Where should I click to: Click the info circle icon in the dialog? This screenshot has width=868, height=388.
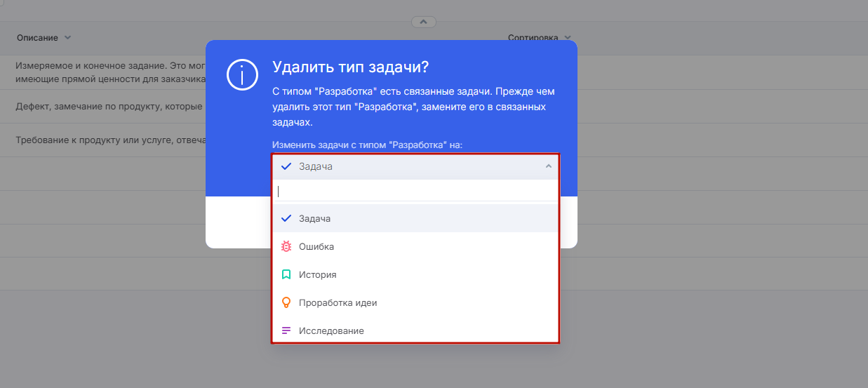coord(243,74)
